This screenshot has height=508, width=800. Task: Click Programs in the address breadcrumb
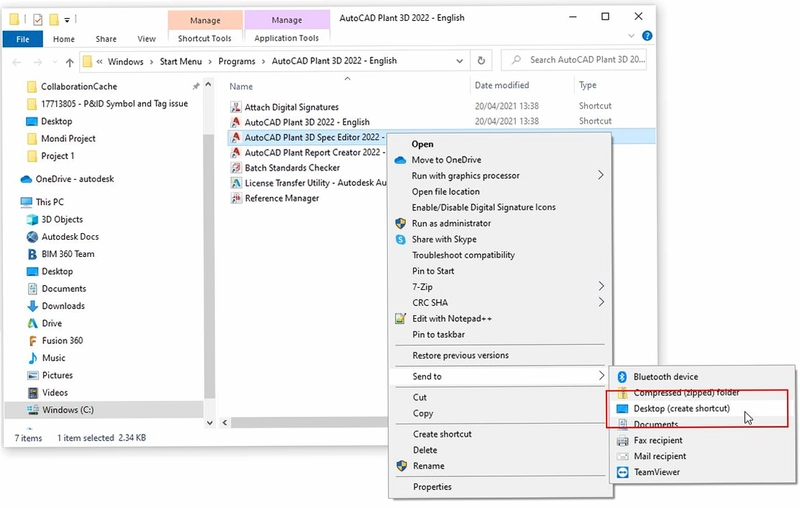click(x=237, y=61)
